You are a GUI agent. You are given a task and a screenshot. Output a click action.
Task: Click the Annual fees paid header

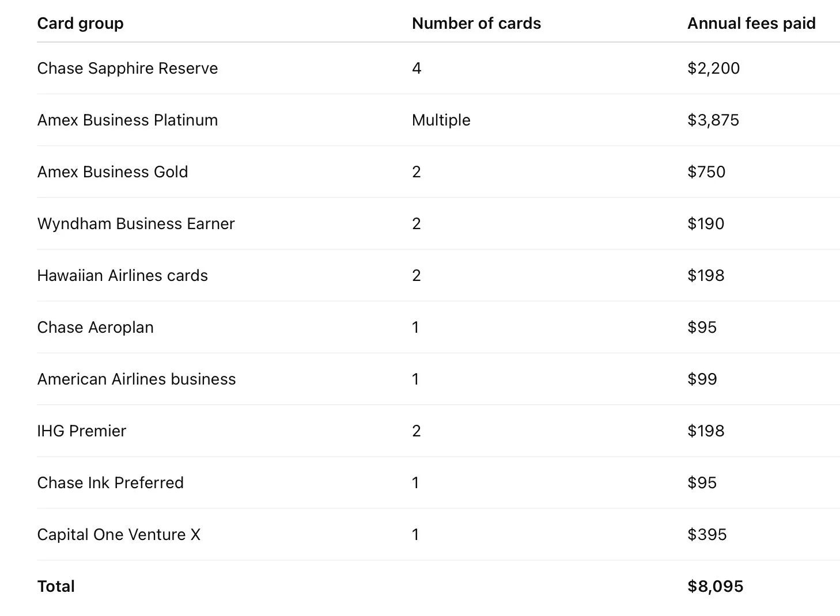(751, 24)
